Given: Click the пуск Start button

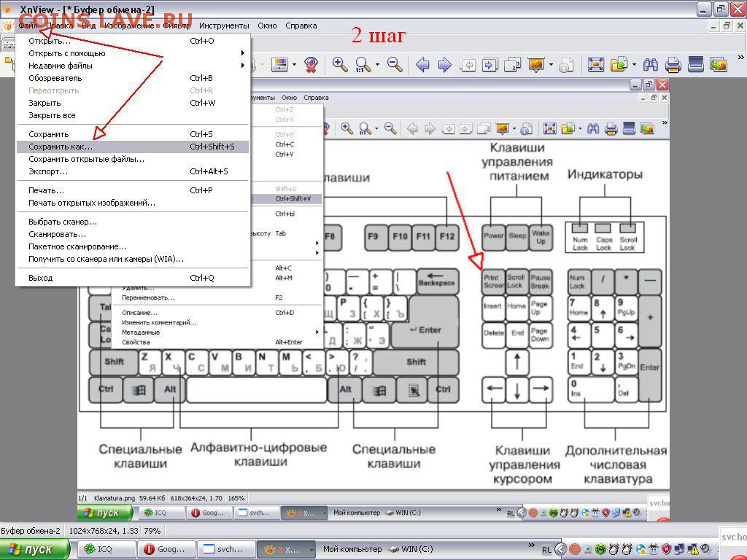Looking at the screenshot, I should click(35, 549).
